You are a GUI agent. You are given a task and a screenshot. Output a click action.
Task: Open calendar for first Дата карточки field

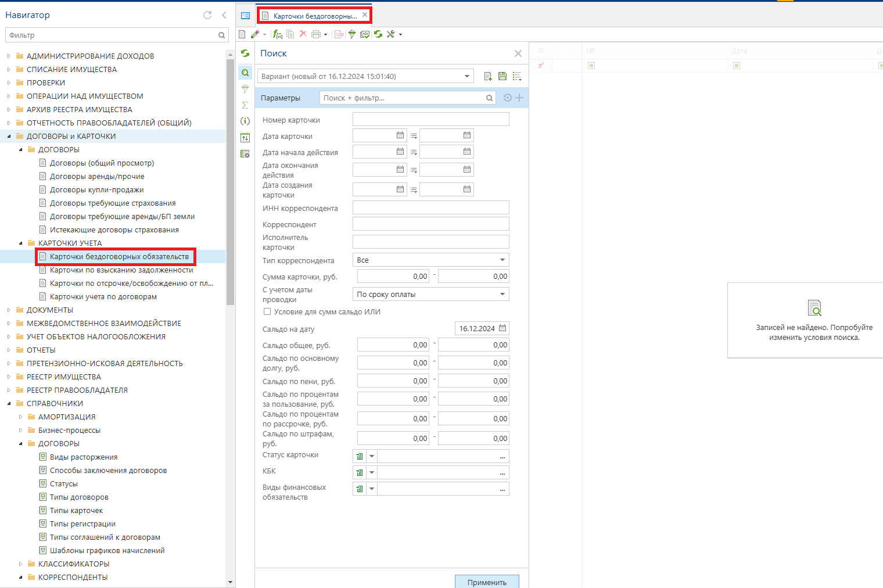[400, 135]
